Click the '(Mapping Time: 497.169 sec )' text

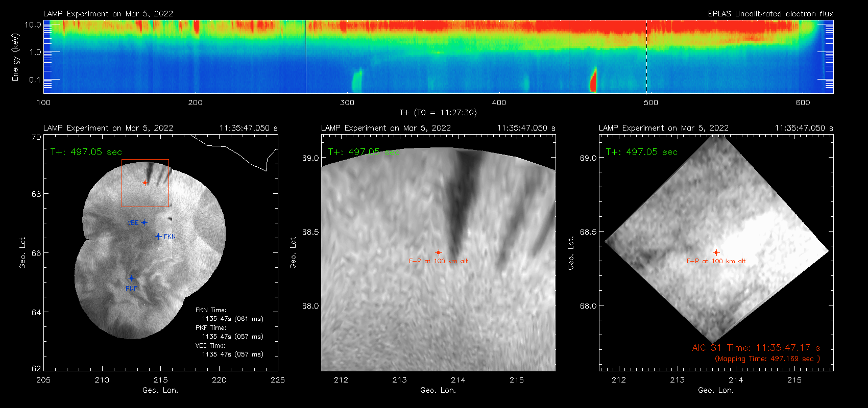[x=767, y=359]
